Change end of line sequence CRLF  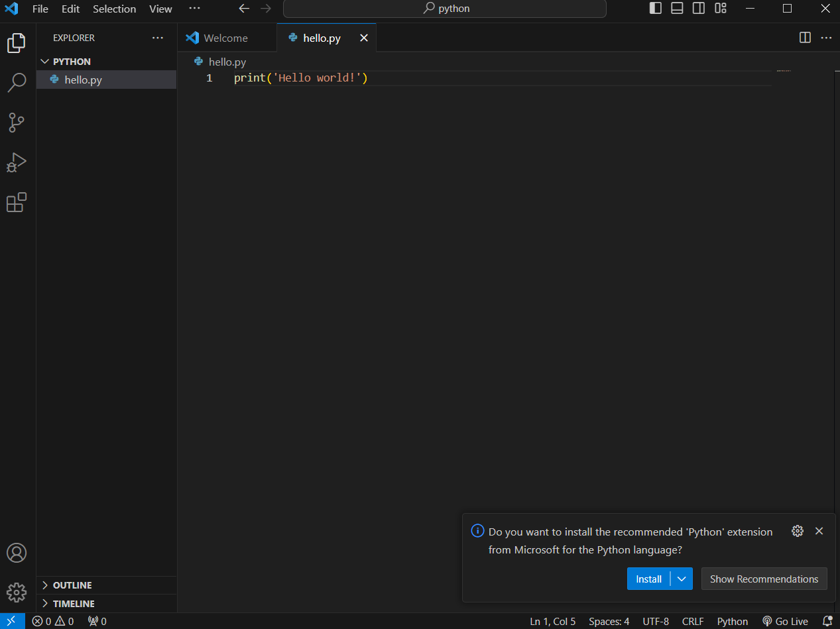tap(693, 621)
